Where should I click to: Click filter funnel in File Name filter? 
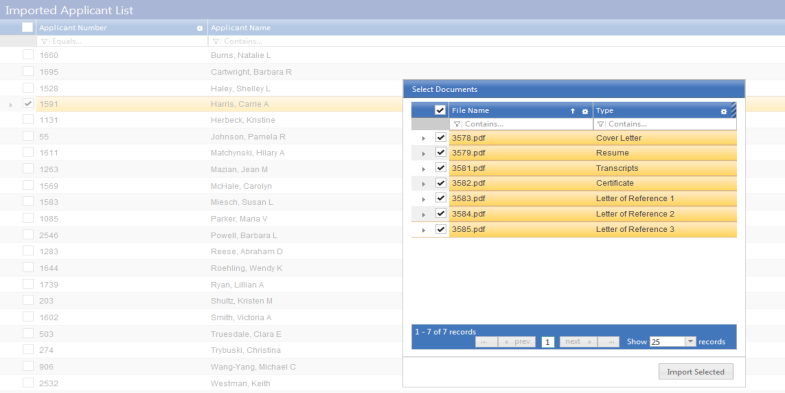(x=457, y=124)
